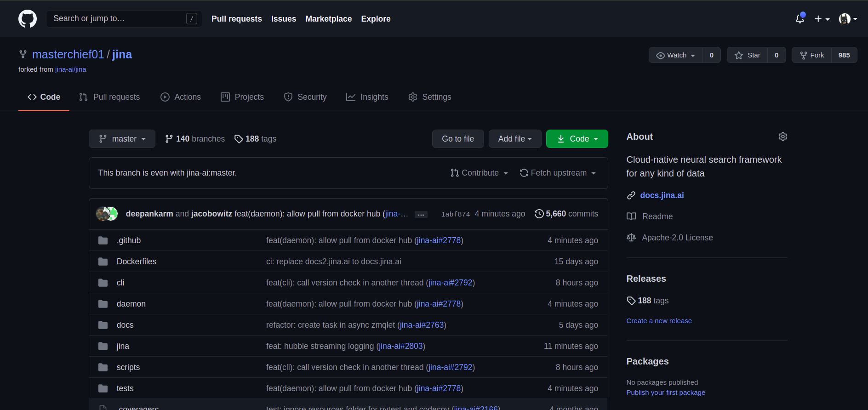View 188 tags under Releases
Image resolution: width=868 pixels, height=410 pixels.
click(648, 301)
